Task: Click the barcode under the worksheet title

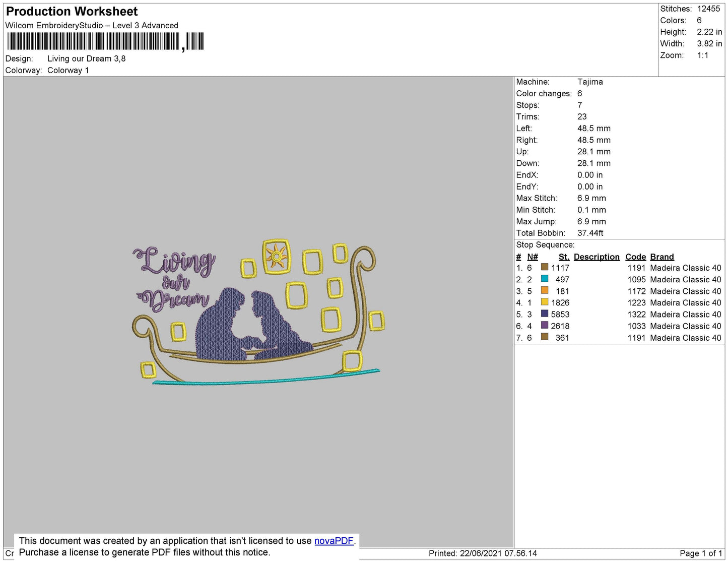Action: pos(105,41)
